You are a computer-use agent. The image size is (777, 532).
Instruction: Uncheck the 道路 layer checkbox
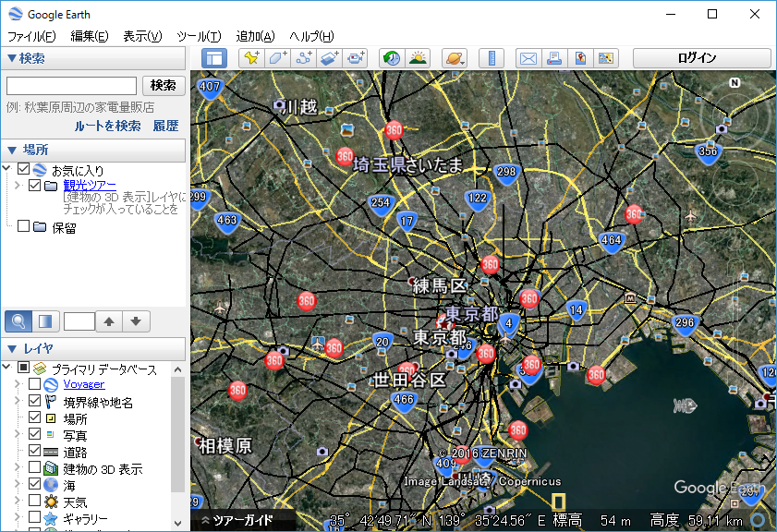click(35, 451)
